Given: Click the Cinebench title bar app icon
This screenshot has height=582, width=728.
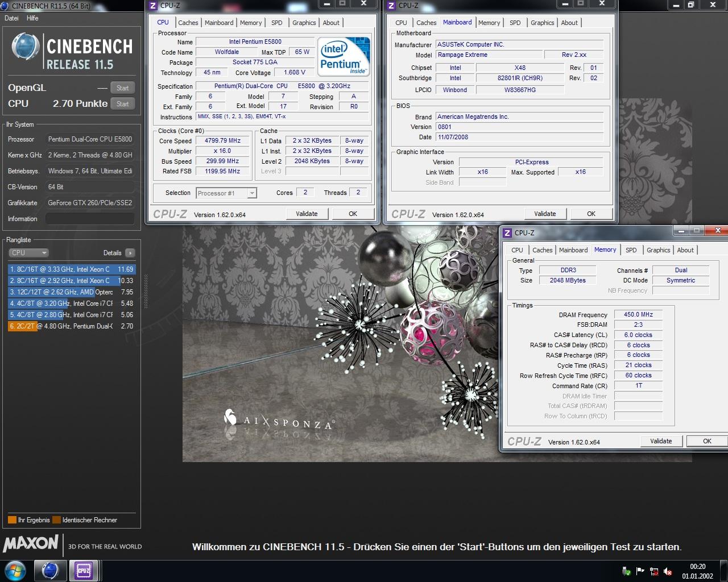Looking at the screenshot, I should point(5,6).
